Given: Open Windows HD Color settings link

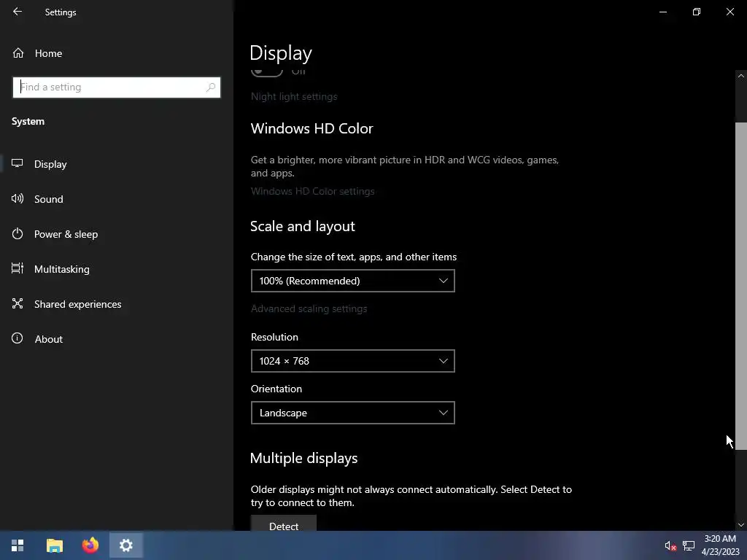Looking at the screenshot, I should pyautogui.click(x=312, y=192).
